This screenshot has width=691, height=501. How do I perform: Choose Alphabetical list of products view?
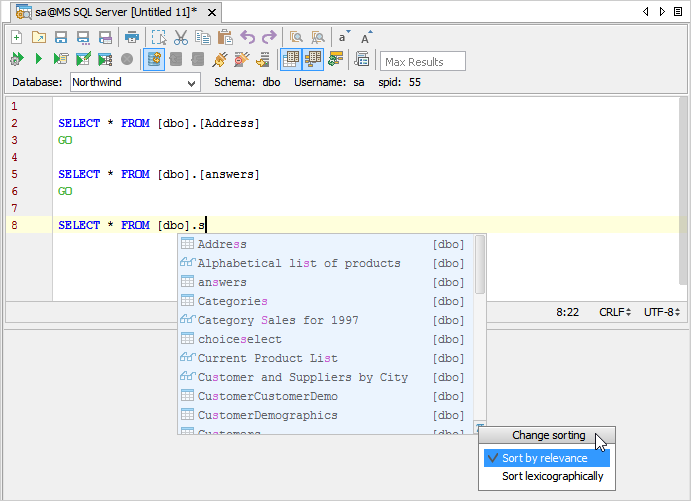pos(326,263)
